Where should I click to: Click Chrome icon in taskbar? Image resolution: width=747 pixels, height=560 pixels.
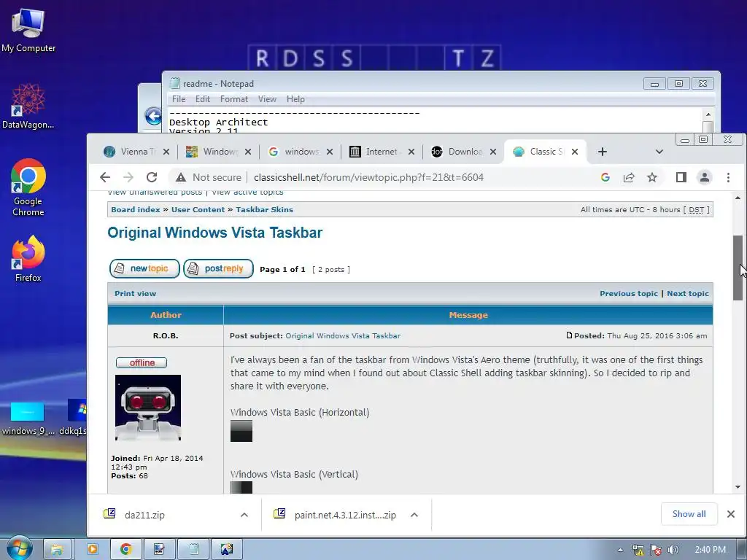[125, 549]
